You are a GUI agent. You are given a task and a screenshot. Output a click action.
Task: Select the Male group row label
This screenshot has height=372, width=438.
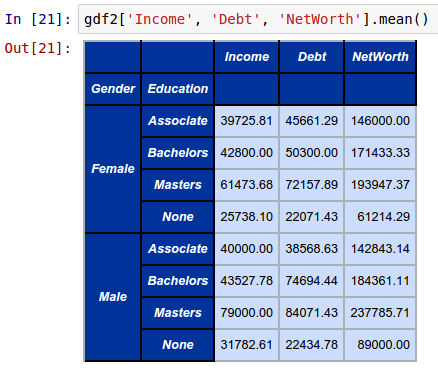click(x=113, y=297)
